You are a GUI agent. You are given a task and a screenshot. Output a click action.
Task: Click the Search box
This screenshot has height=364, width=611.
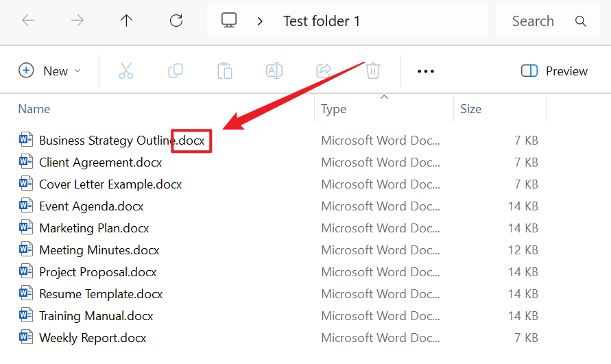(542, 21)
